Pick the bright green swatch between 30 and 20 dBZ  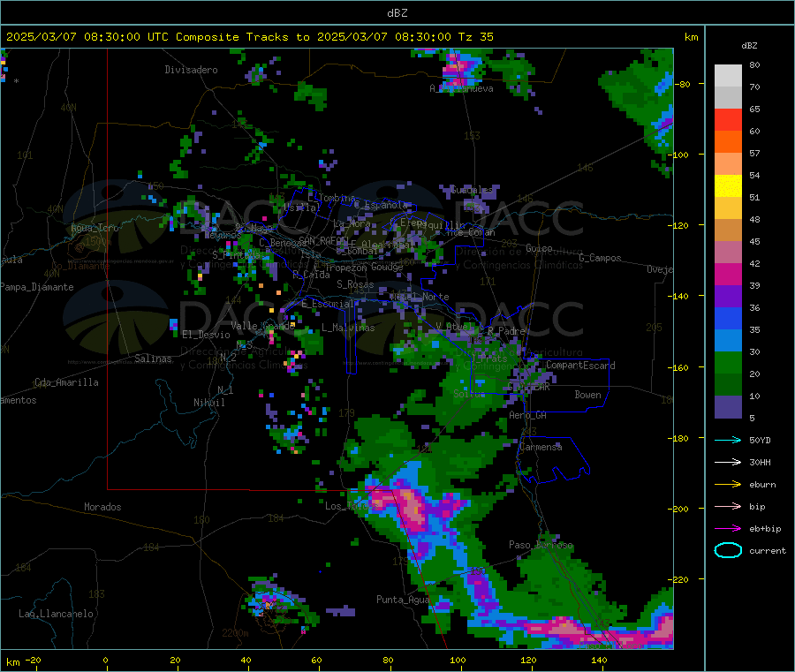click(x=728, y=363)
